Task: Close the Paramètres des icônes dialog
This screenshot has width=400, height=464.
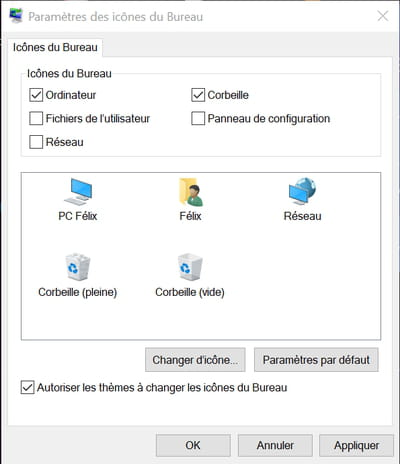Action: pyautogui.click(x=383, y=16)
